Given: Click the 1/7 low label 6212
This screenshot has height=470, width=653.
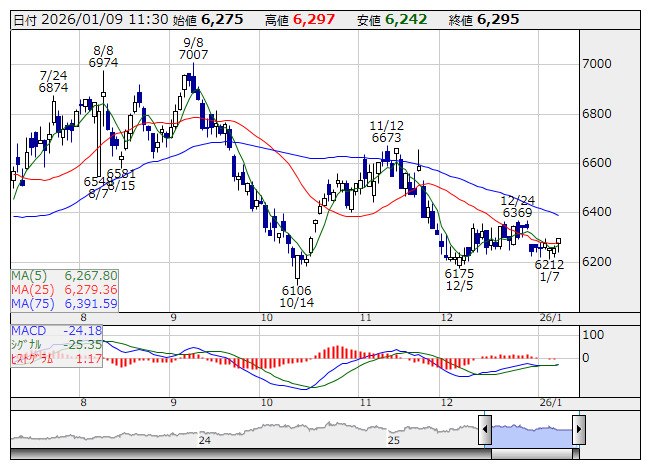Looking at the screenshot, I should (x=550, y=265).
